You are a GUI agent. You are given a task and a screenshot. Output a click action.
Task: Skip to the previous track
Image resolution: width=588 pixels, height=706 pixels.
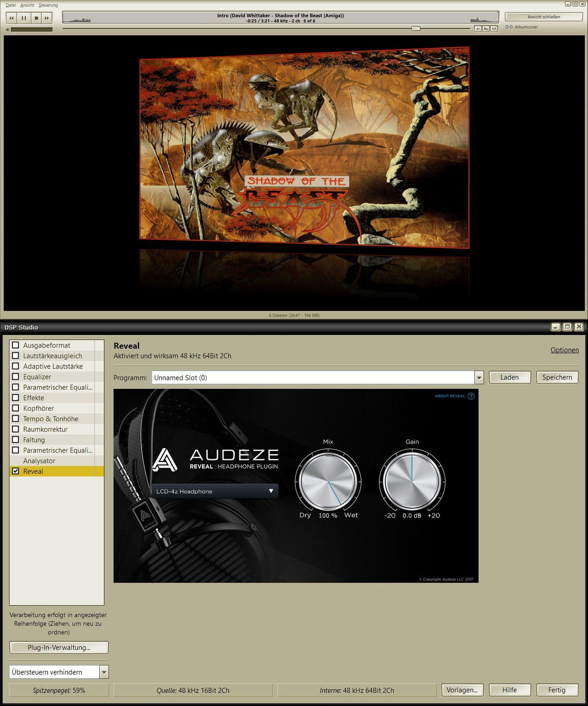point(11,18)
